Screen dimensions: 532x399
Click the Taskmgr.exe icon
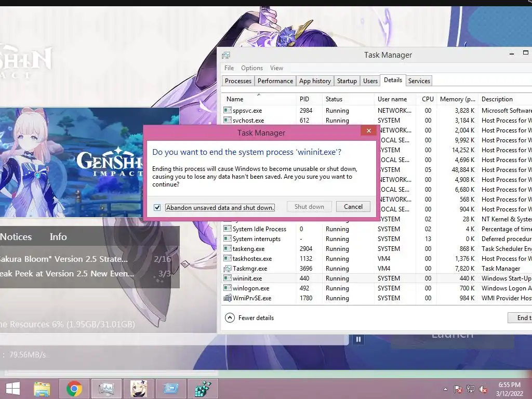(228, 269)
